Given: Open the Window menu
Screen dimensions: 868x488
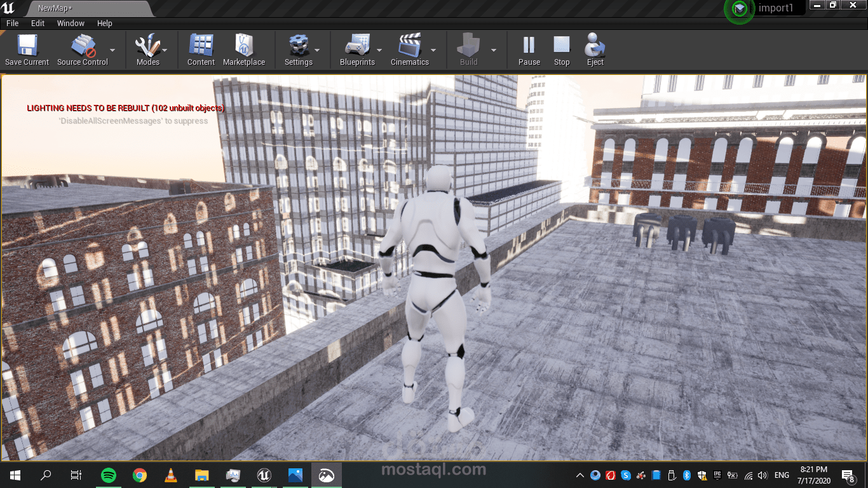Looking at the screenshot, I should click(71, 23).
